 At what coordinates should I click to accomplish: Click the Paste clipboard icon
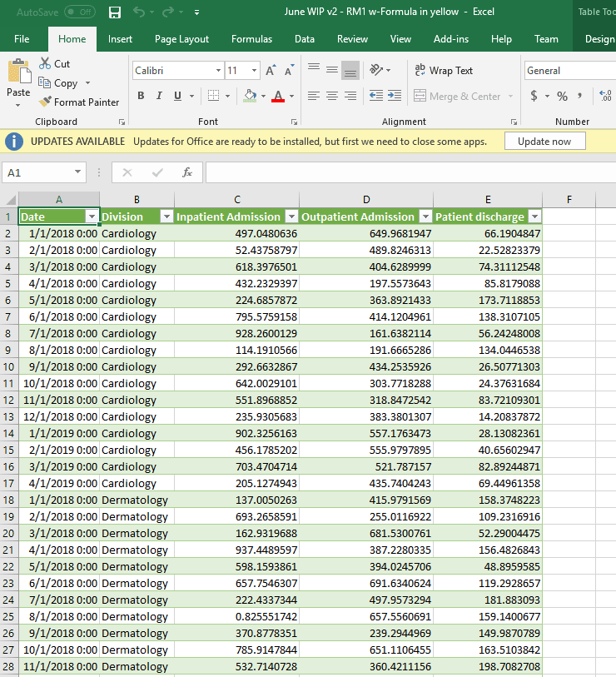tap(18, 71)
